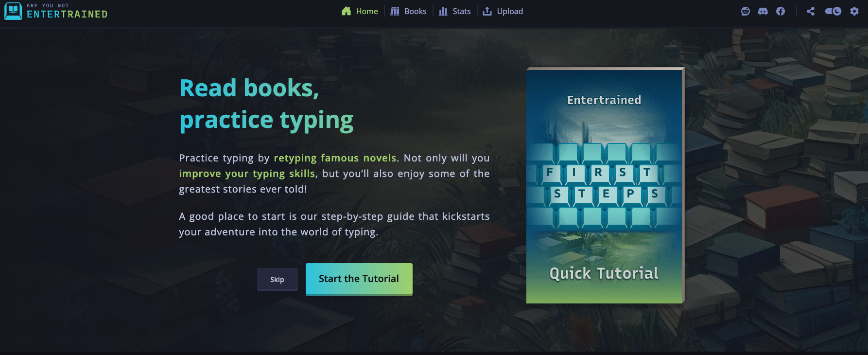Click the share icon
The height and width of the screenshot is (355, 868).
[811, 11]
